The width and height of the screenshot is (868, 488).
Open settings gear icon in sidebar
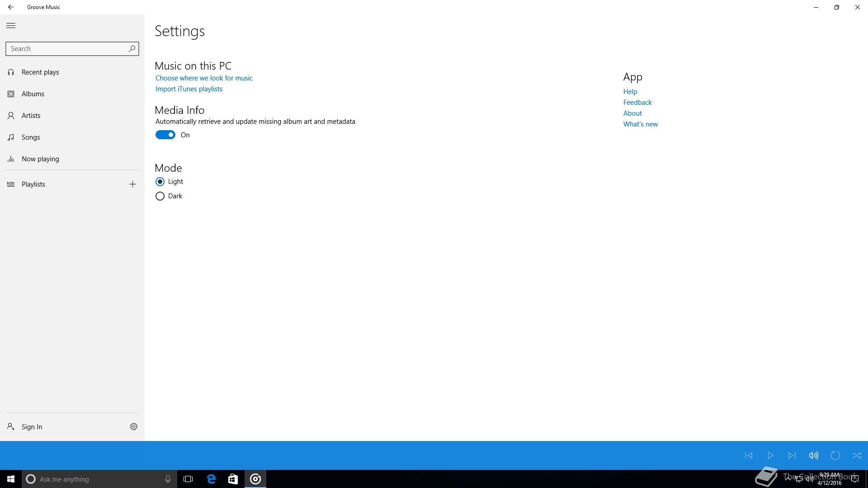pos(134,427)
